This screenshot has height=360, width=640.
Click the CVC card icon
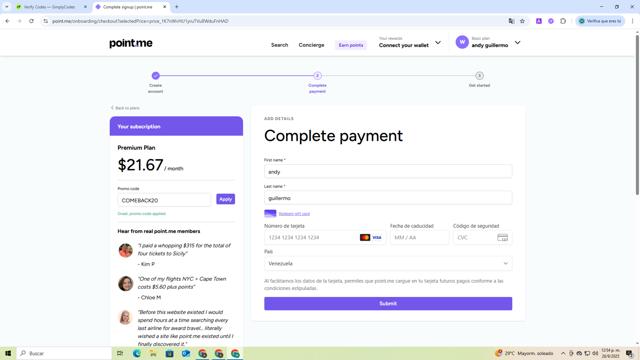[x=502, y=238]
